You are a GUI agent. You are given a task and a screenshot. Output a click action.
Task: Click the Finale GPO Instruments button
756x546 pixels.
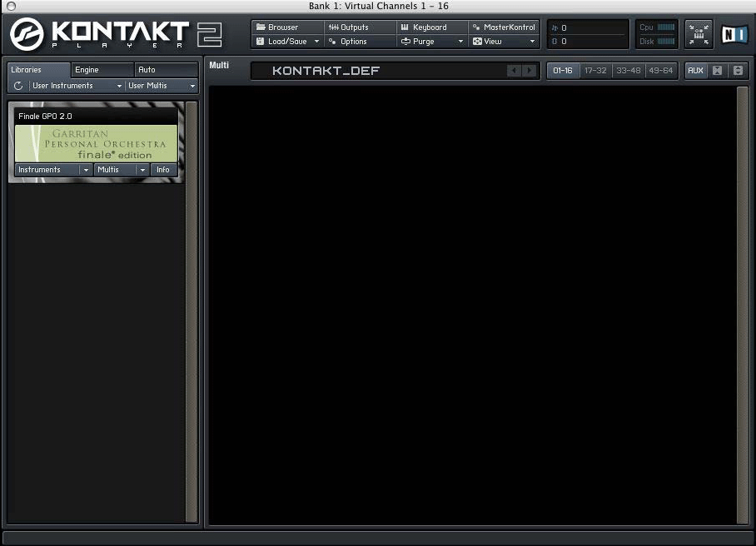(x=47, y=170)
